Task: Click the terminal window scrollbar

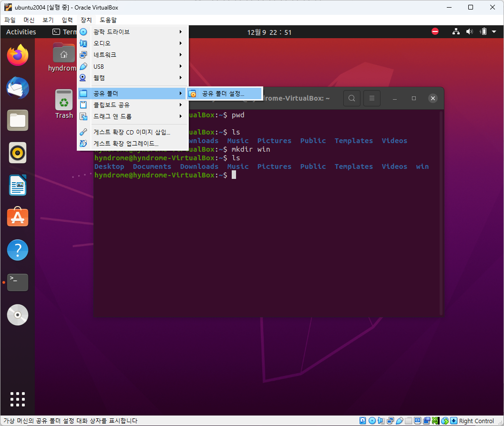Action: pyautogui.click(x=442, y=213)
